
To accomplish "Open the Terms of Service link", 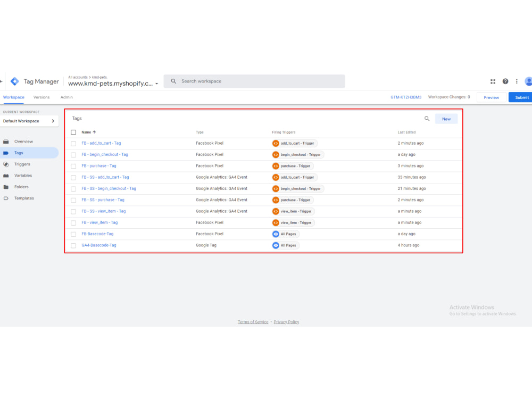I will point(253,322).
